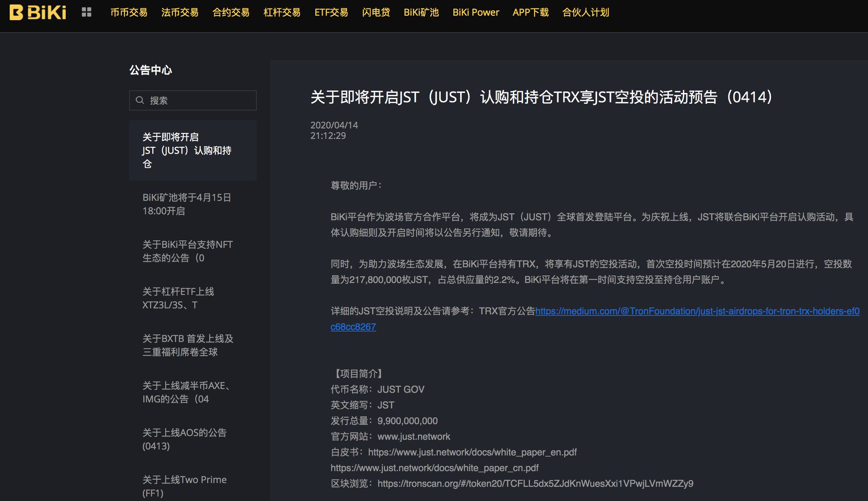Open ETF交易 navigation item
This screenshot has height=501, width=868.
[331, 12]
